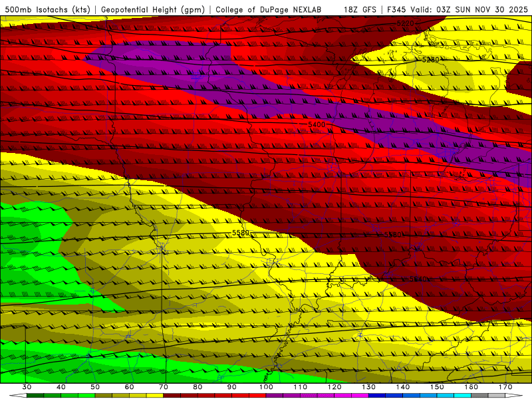Select the '18Z GFS' model run label
This screenshot has height=399, width=532.
360,9
